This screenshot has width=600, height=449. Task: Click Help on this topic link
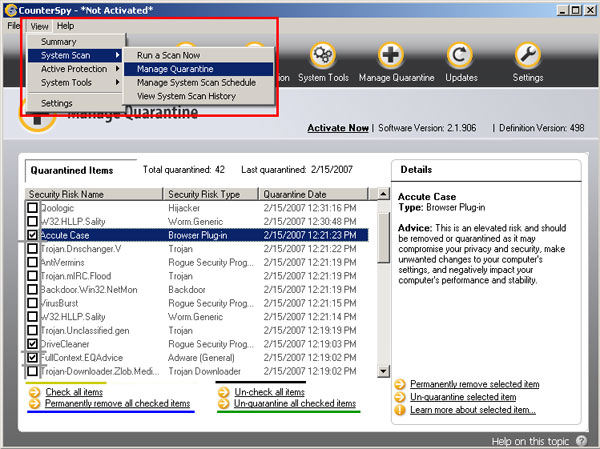(x=530, y=441)
